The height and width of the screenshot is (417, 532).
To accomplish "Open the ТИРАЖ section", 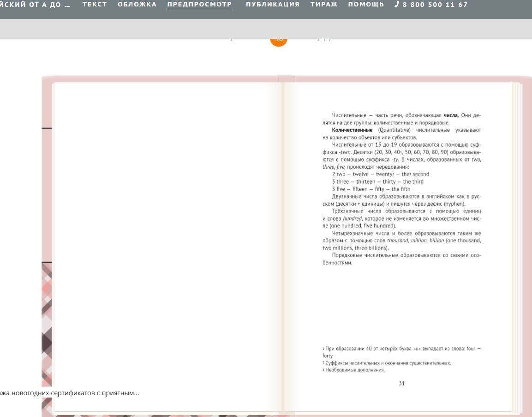I will tap(324, 5).
